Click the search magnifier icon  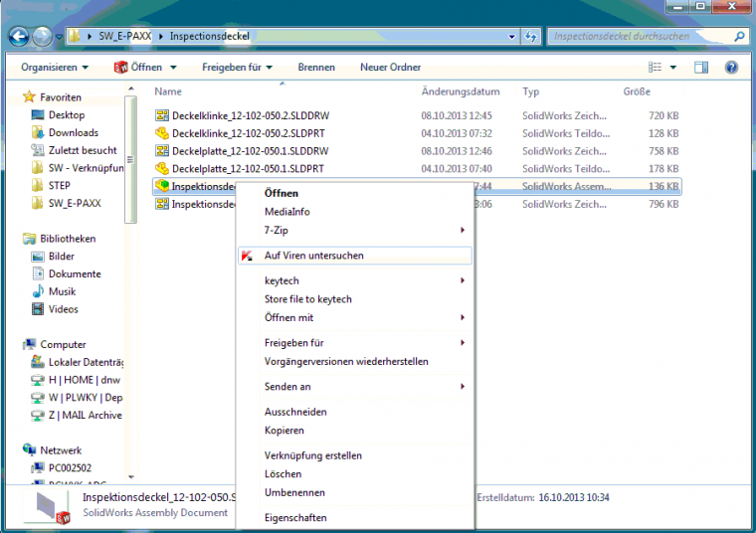tap(739, 36)
